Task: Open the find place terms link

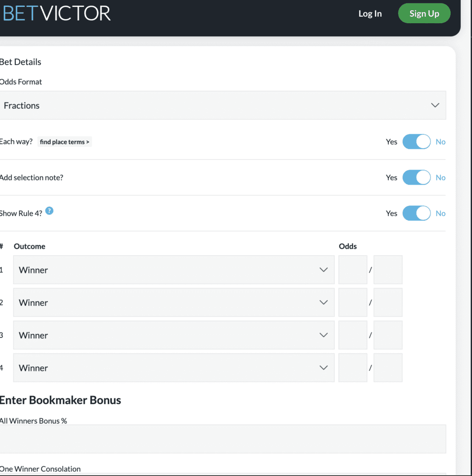Action: coord(65,142)
